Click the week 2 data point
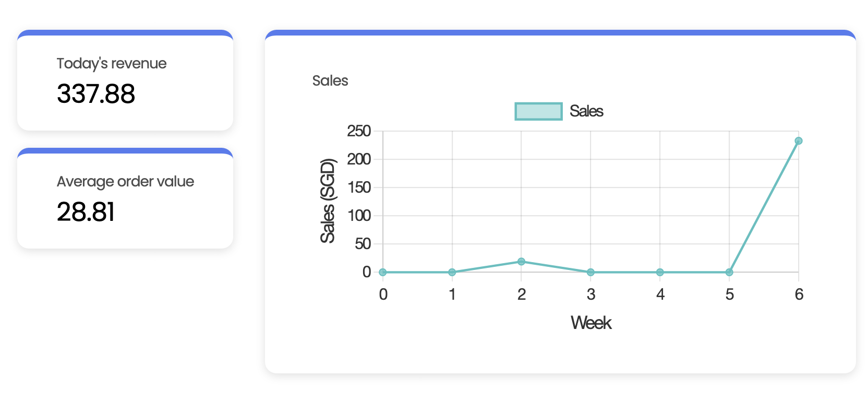This screenshot has height=400, width=868. 521,262
